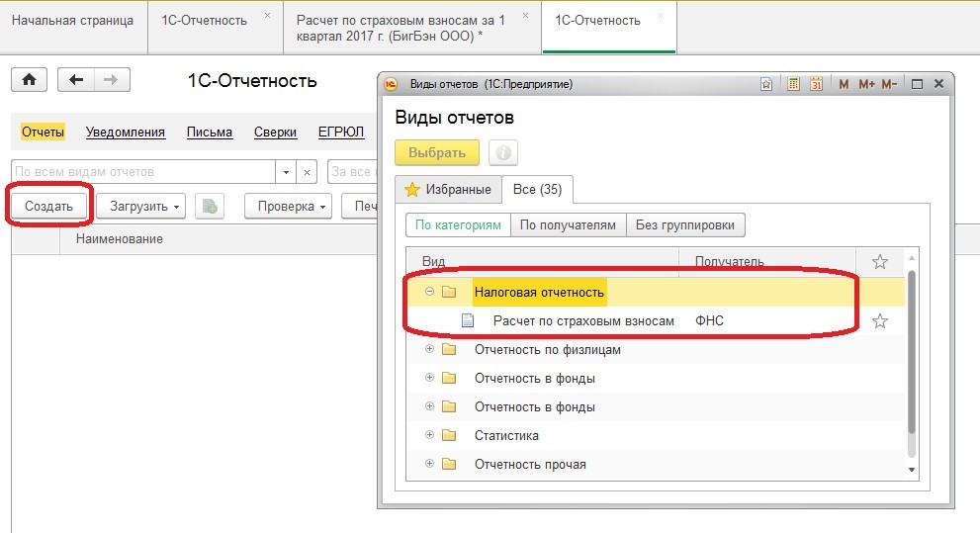Open the calendar icon in dialog title bar
980x533 pixels.
[x=816, y=84]
